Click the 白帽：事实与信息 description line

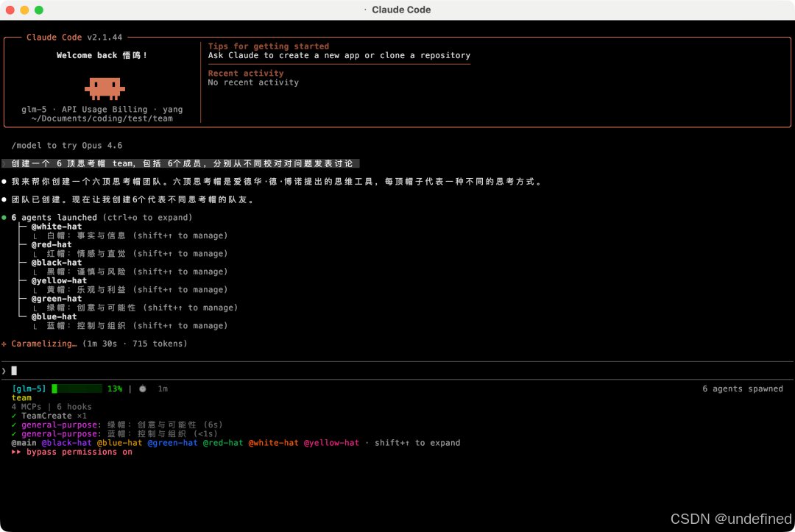coord(137,235)
